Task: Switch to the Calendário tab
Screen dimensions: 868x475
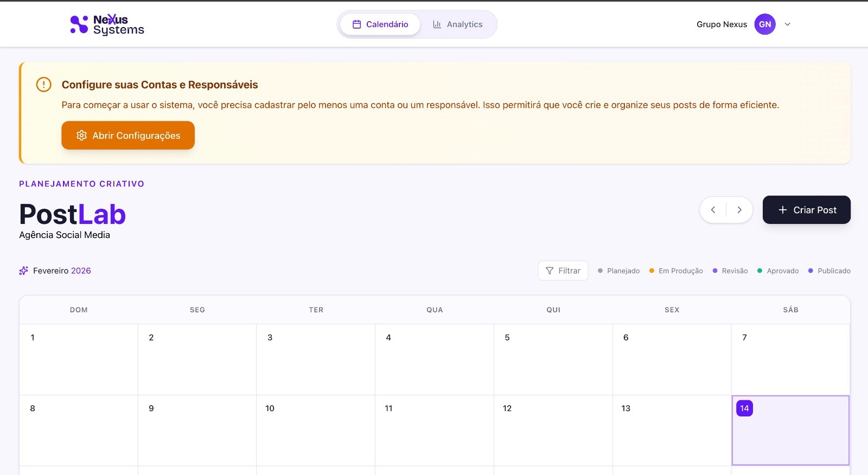Action: 380,24
